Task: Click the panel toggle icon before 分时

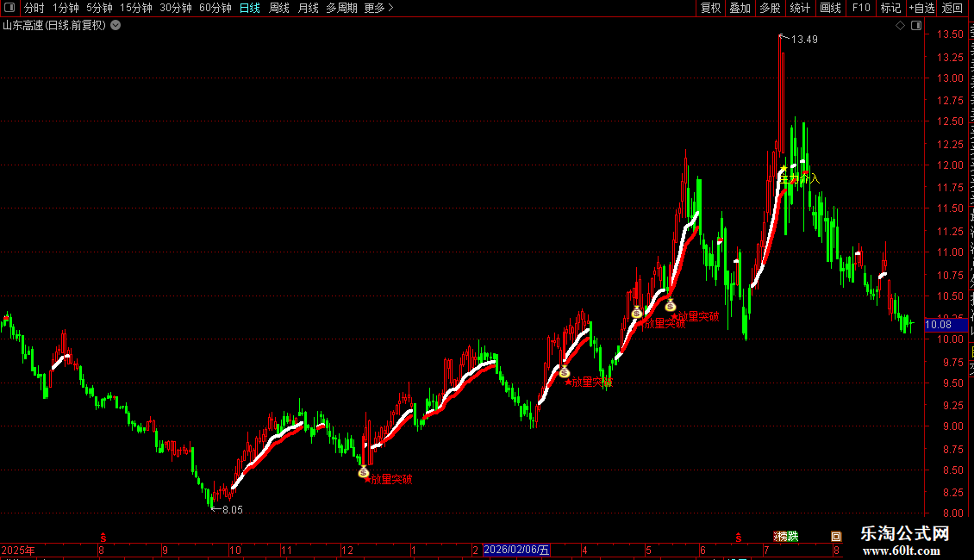Action: 9,8
